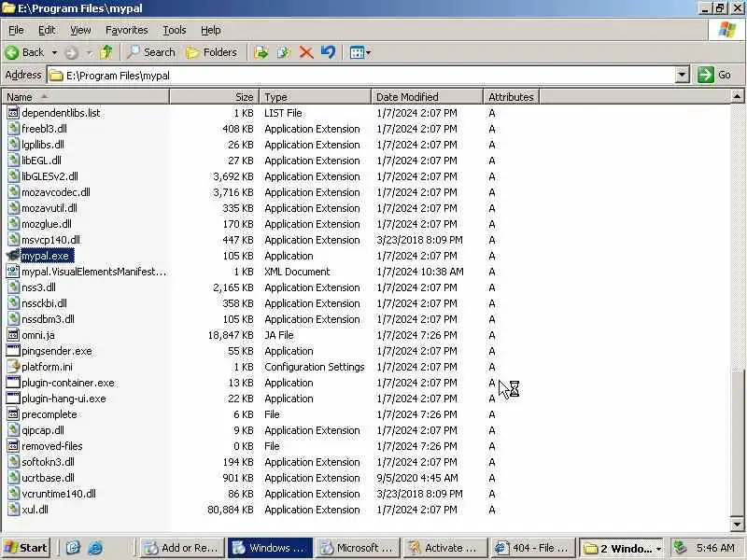Switch to the 404 - File taskbar window

[532, 548]
